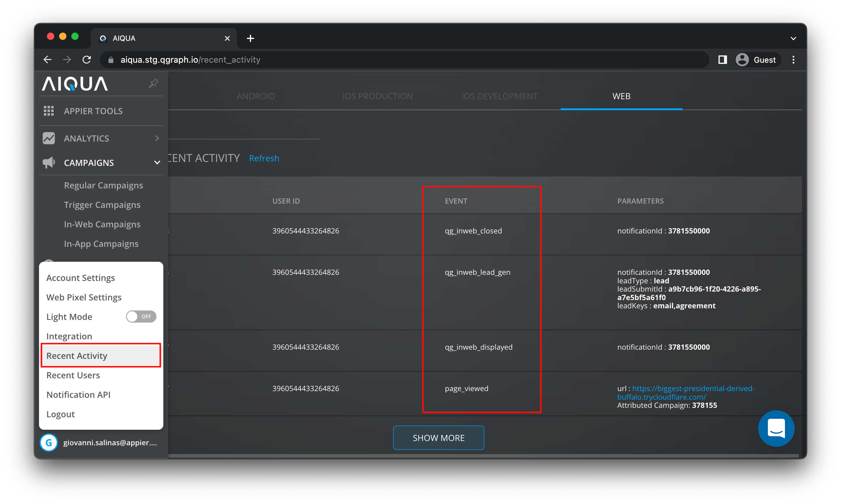Click the Campaigns megaphone icon
The image size is (841, 504).
(49, 163)
